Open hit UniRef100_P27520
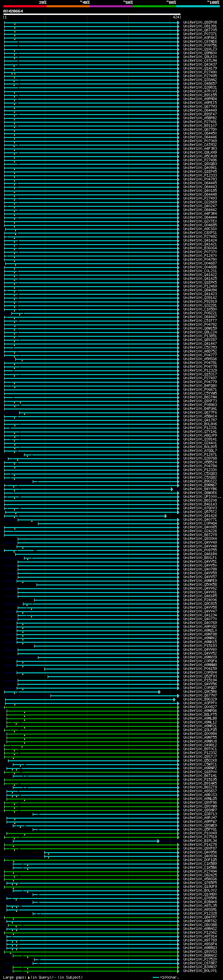This screenshot has height=980, width=223. click(200, 959)
